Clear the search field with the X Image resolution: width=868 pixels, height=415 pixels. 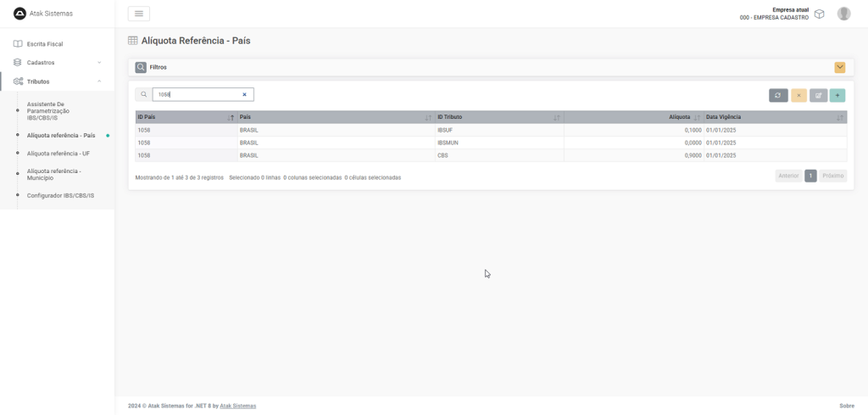pyautogui.click(x=244, y=95)
